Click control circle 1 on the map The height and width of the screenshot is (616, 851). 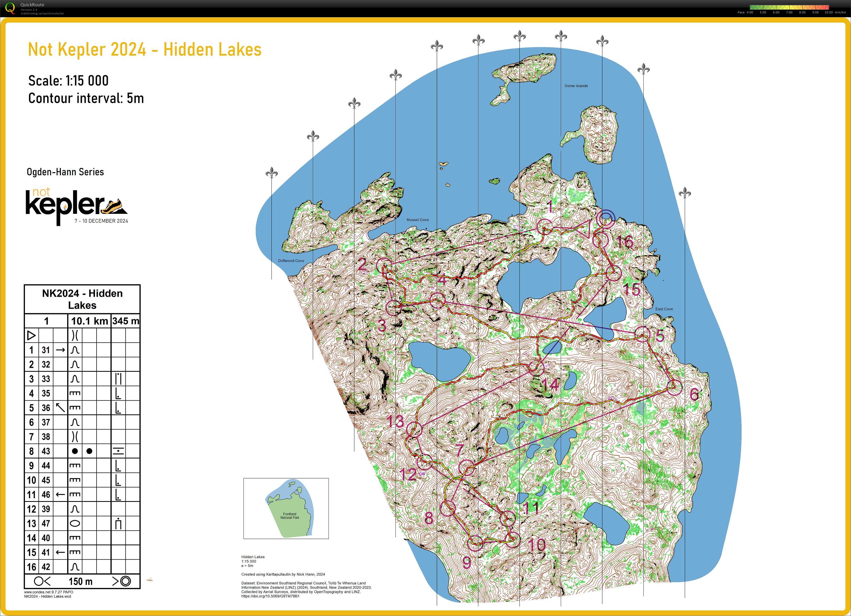(545, 227)
